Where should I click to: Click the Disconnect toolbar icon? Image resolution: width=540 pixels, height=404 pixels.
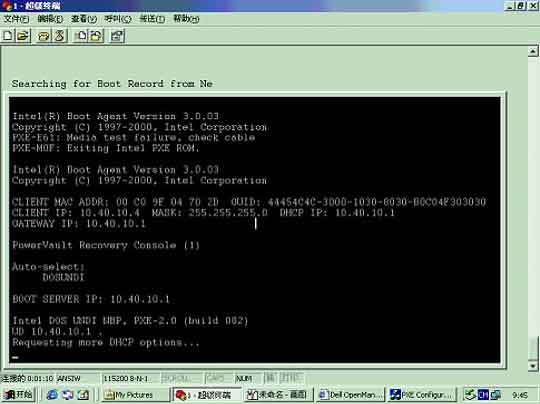point(60,36)
